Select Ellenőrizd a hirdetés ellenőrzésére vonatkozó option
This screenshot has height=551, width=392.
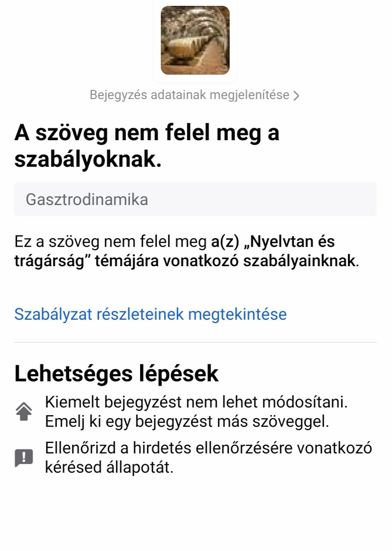click(208, 448)
